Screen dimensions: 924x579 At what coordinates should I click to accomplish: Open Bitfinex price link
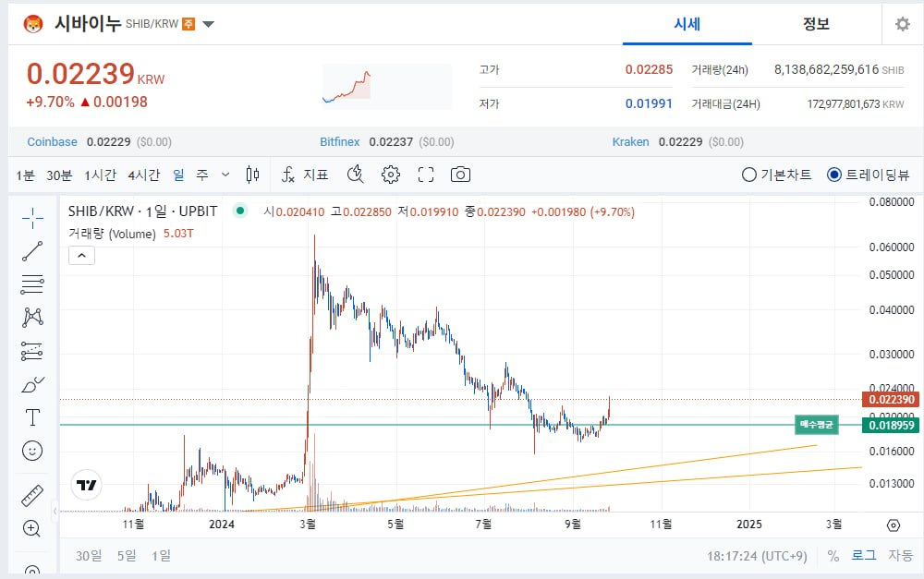339,142
